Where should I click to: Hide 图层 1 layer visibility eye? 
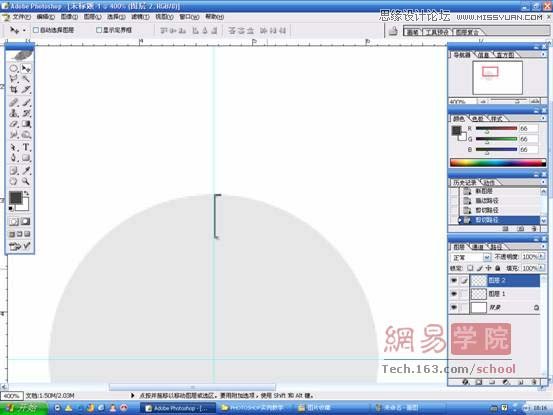454,293
